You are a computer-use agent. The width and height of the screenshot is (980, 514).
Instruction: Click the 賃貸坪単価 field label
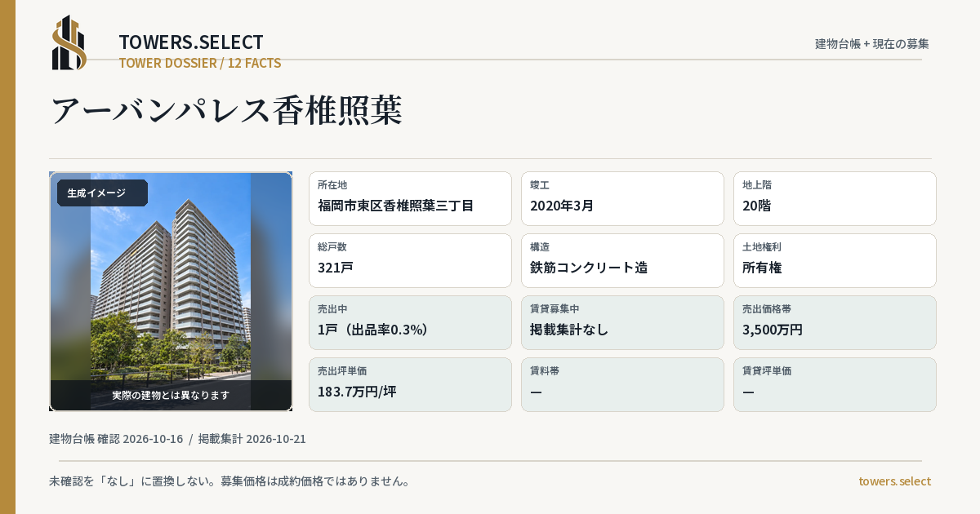tap(767, 371)
